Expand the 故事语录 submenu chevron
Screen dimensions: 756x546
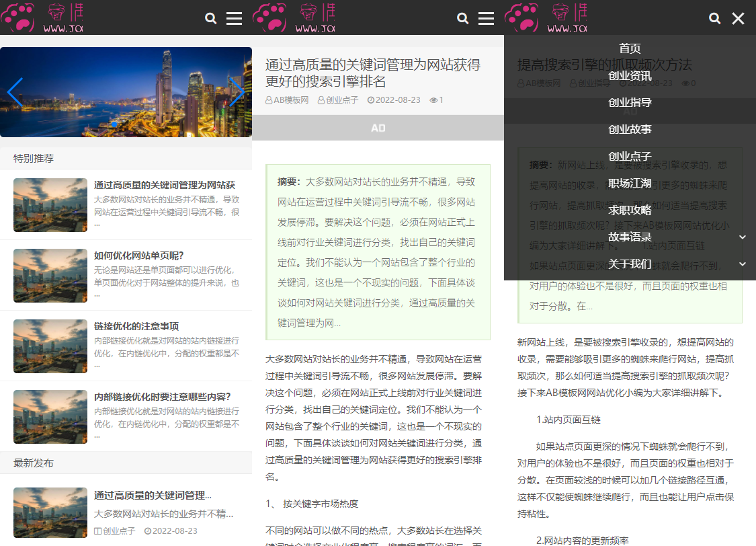[x=743, y=237]
